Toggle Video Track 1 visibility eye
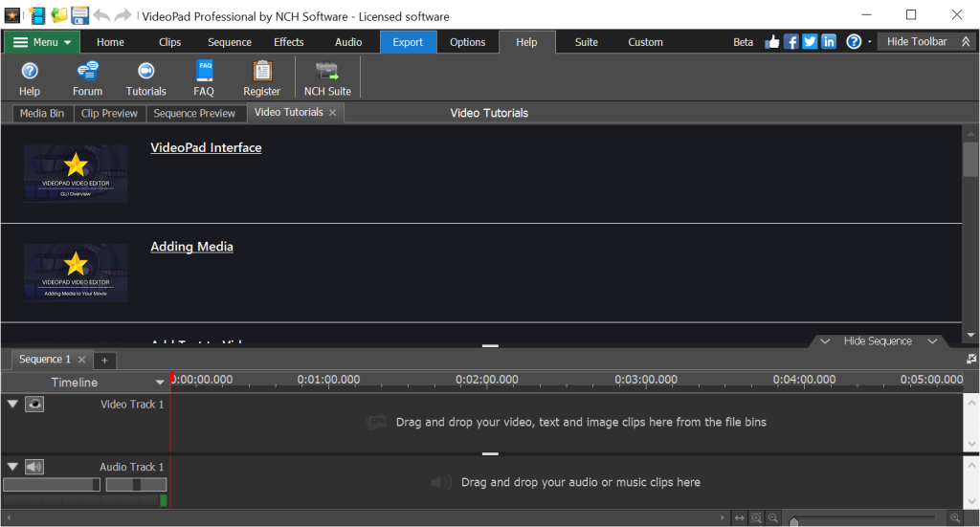Viewport: 980px width, 527px height. [34, 404]
